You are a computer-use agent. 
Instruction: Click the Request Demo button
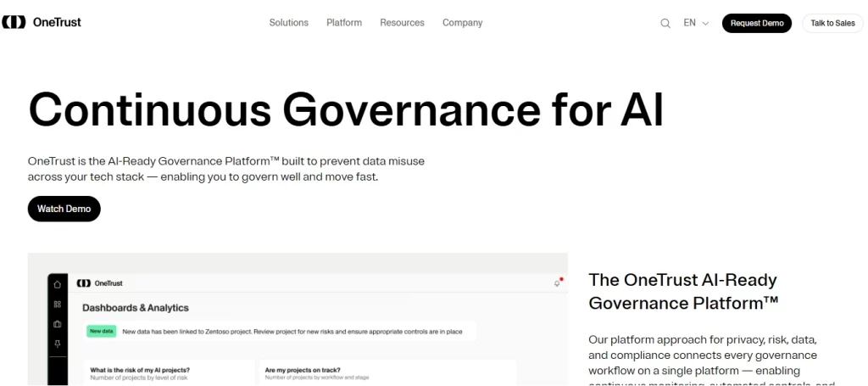click(757, 23)
